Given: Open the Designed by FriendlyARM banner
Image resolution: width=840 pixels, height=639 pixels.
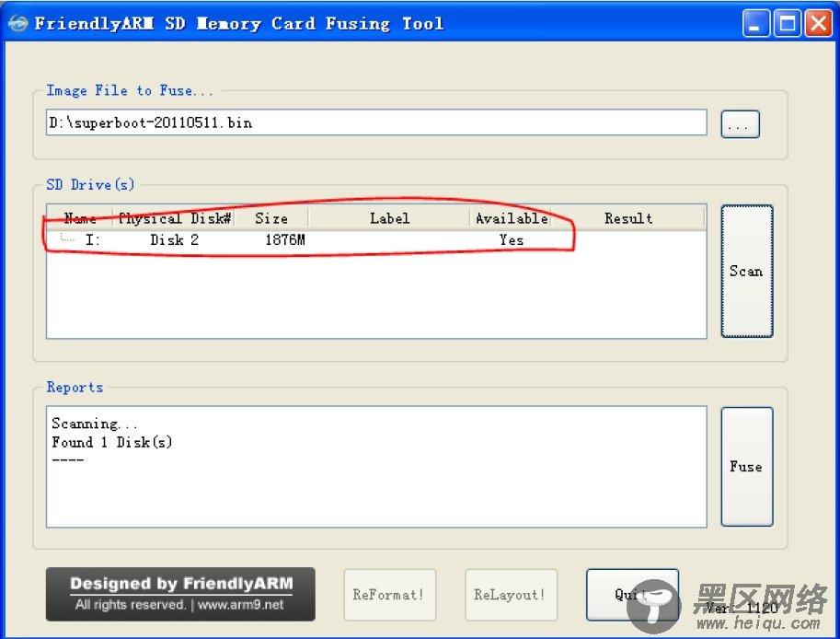Looking at the screenshot, I should [x=180, y=594].
